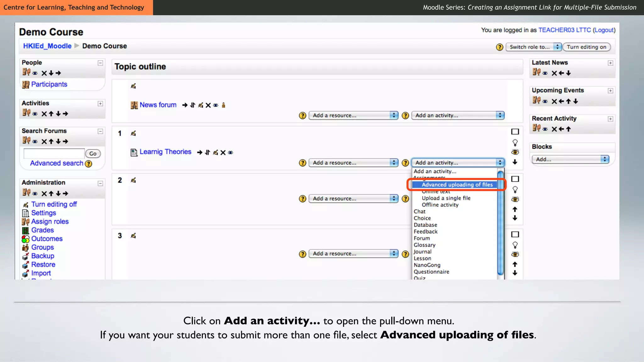Choose Questionnaire from activity list
The height and width of the screenshot is (362, 644).
click(x=431, y=272)
